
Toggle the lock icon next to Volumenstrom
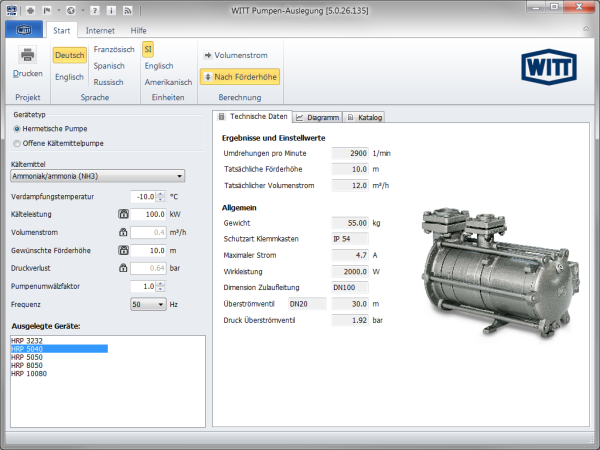point(123,232)
